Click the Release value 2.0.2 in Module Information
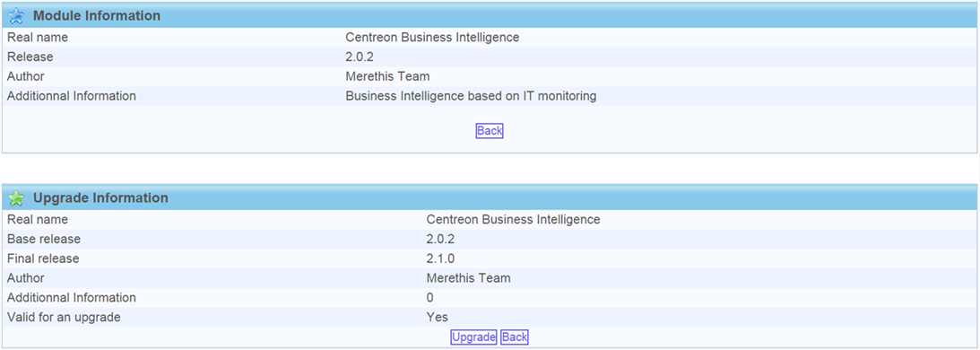This screenshot has width=980, height=350. (360, 57)
